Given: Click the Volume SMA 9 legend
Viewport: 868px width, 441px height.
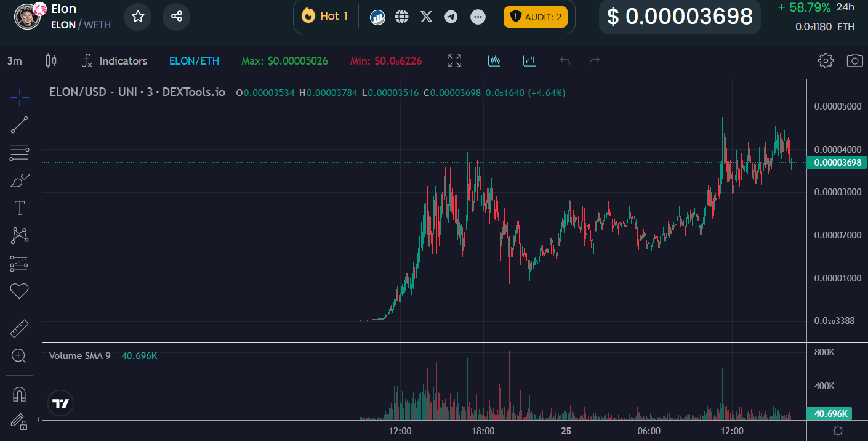Looking at the screenshot, I should [x=80, y=355].
